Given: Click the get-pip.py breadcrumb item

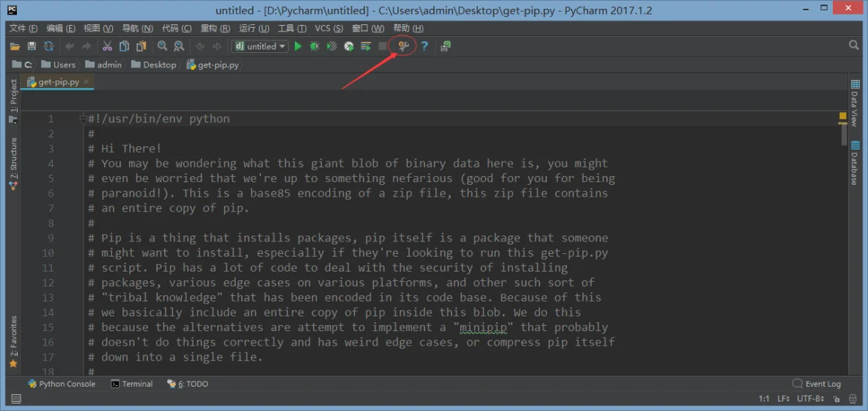Looking at the screenshot, I should 213,65.
